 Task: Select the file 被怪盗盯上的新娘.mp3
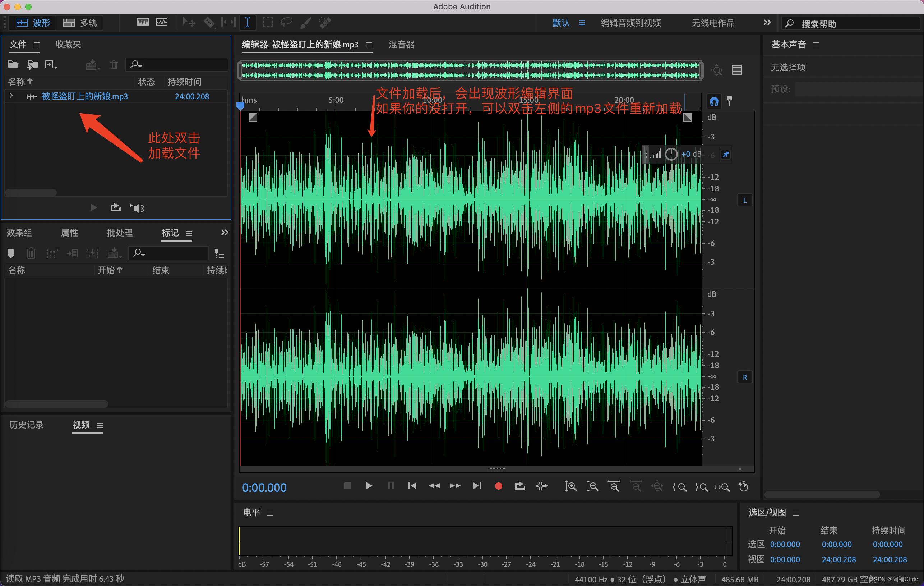click(85, 96)
